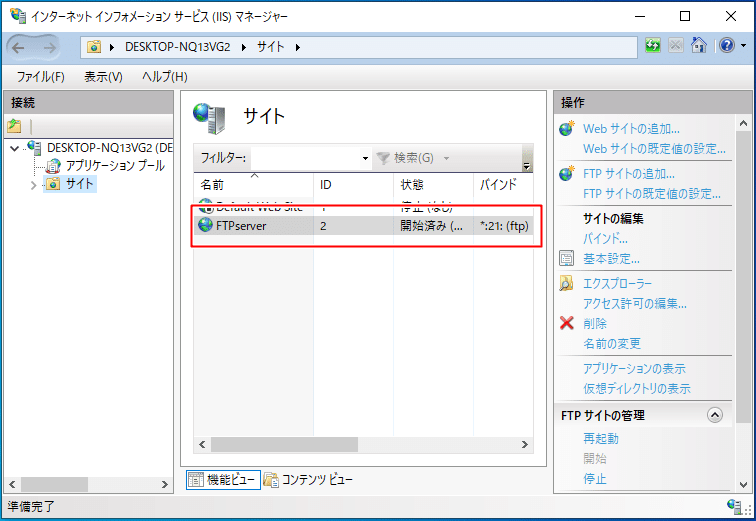Click the filter bar overflow arrow

(x=526, y=166)
